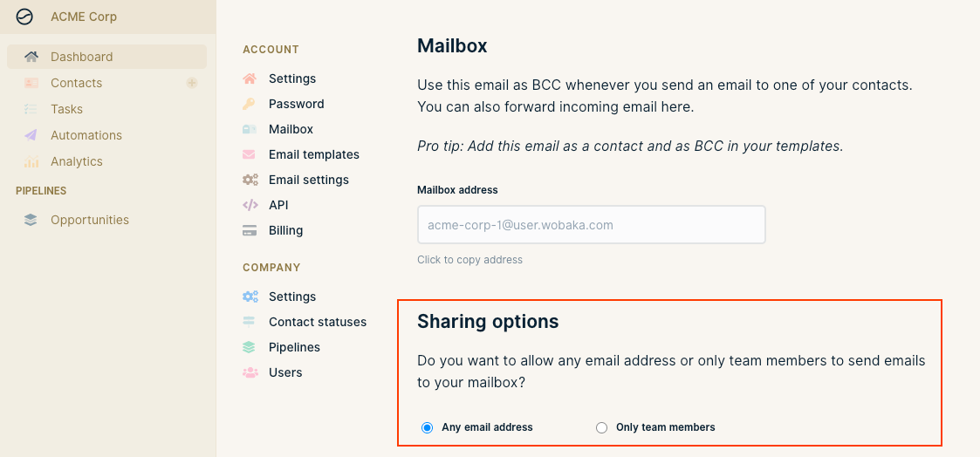Viewport: 980px width, 457px height.
Task: Select the Only team members option
Action: (601, 427)
